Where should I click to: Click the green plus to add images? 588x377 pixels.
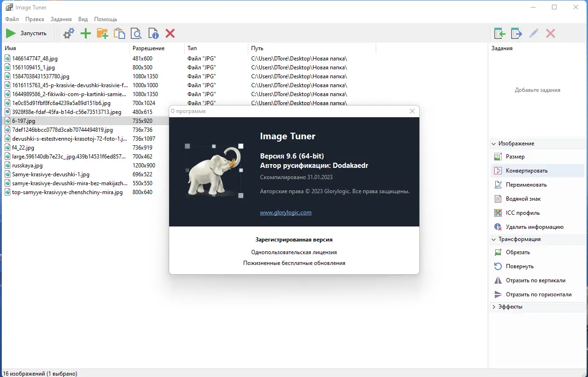pos(85,33)
